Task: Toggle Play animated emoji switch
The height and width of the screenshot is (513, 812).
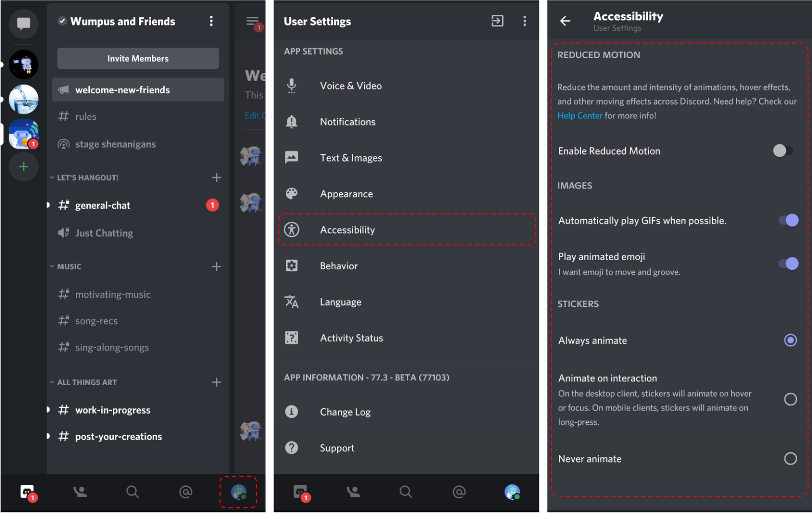Action: pos(789,263)
